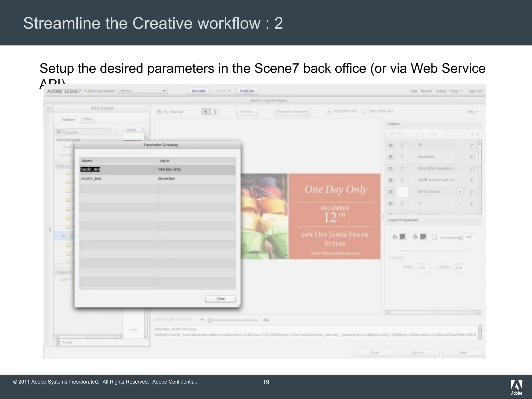Click the canvas Height input field

coord(459,268)
